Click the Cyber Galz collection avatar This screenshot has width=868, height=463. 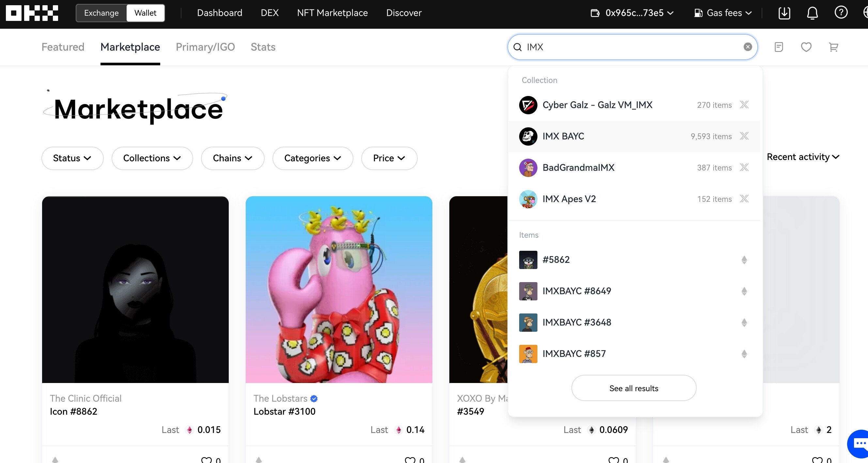tap(528, 105)
